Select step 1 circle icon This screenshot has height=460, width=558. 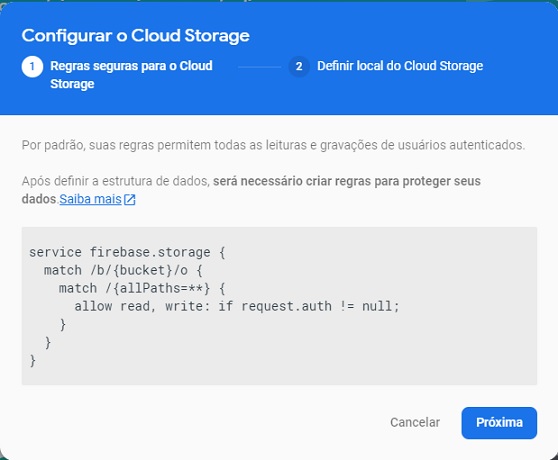click(x=32, y=67)
